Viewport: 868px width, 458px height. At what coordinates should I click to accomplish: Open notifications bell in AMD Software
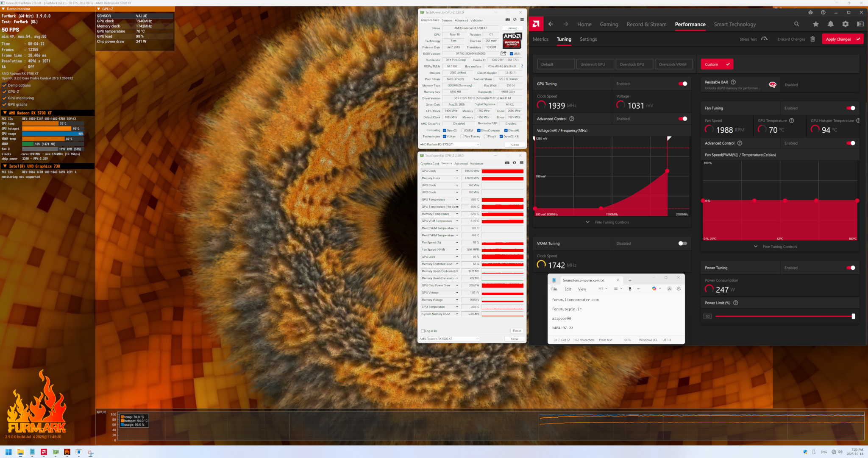pos(830,24)
